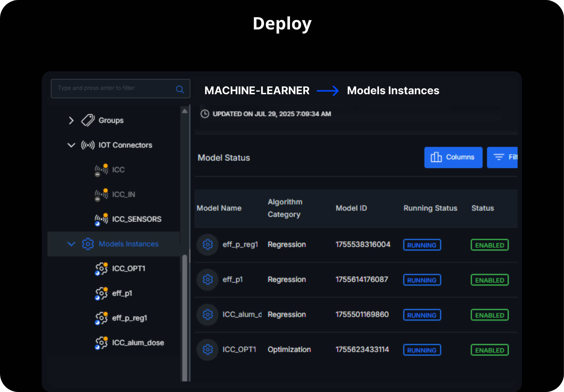Click the eff_p_reg1 row gear icon
The width and height of the screenshot is (564, 392).
click(x=208, y=245)
